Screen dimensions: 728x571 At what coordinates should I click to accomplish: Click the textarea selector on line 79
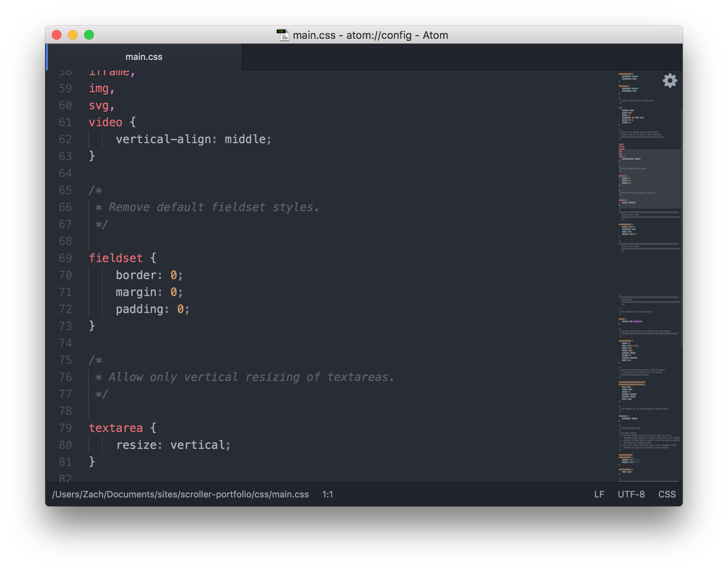[116, 428]
